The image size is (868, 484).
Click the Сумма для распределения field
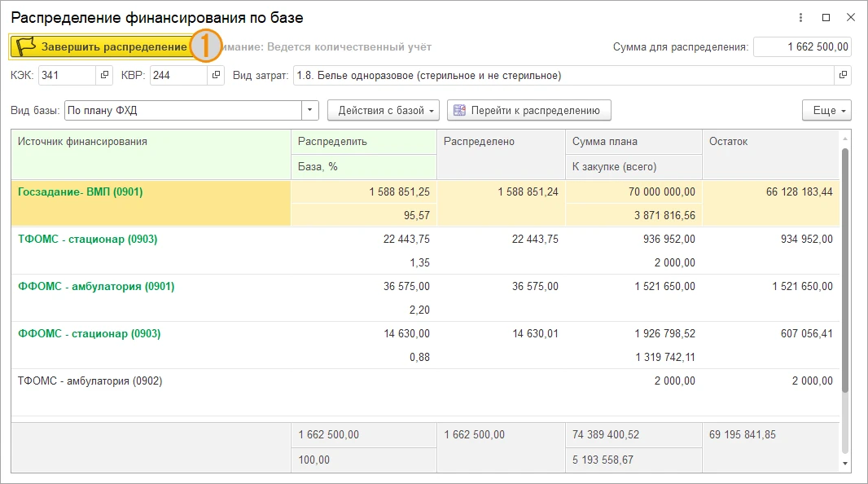(x=803, y=47)
